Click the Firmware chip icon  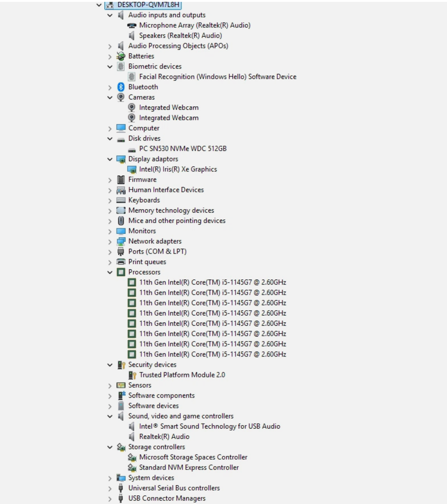pos(121,180)
